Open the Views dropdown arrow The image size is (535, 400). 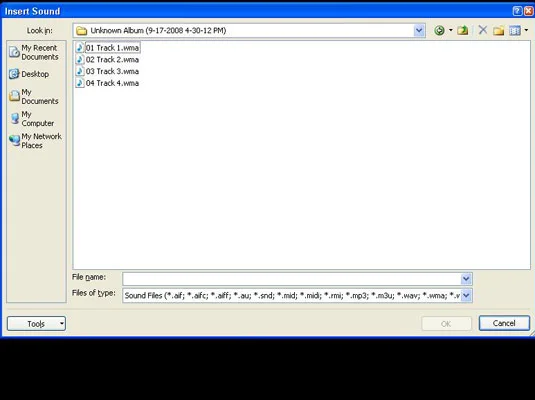(x=526, y=30)
